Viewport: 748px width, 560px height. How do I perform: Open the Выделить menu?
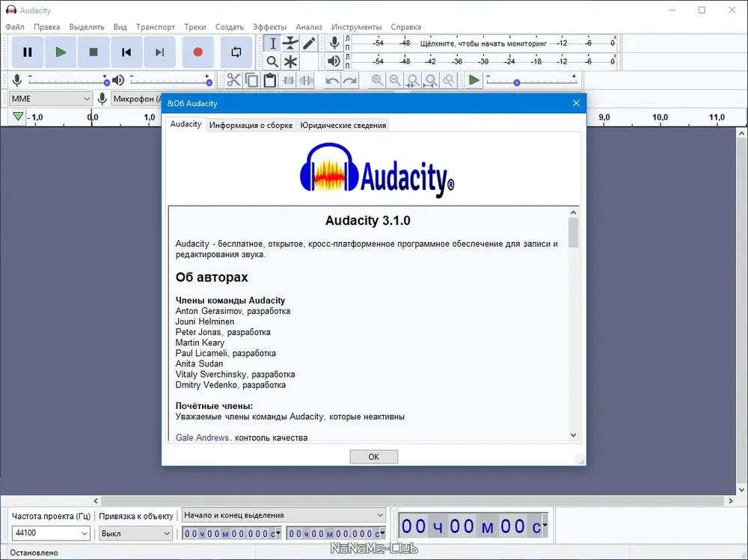point(86,27)
